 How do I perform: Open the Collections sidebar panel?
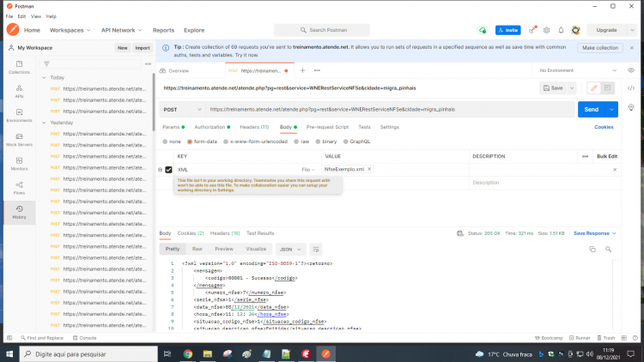(19, 67)
